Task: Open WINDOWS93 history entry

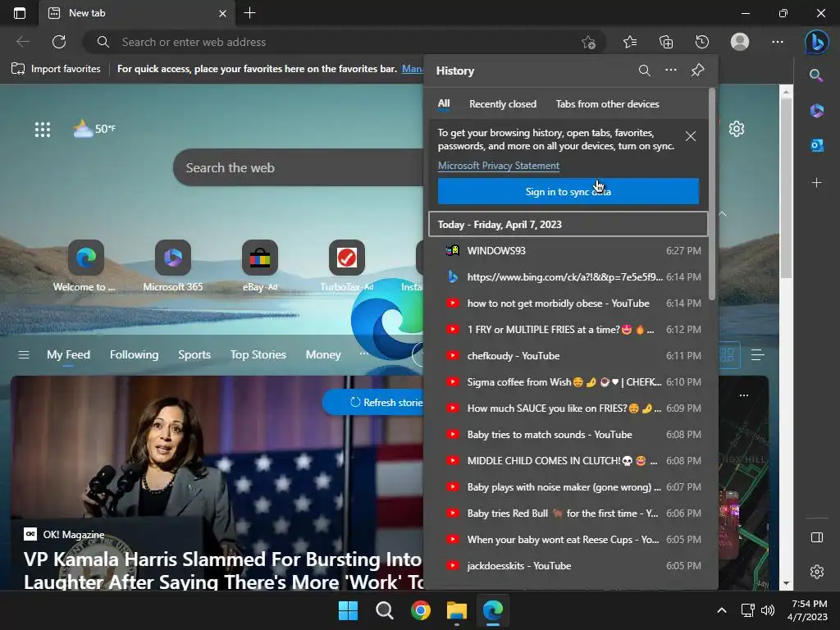Action: coord(568,251)
